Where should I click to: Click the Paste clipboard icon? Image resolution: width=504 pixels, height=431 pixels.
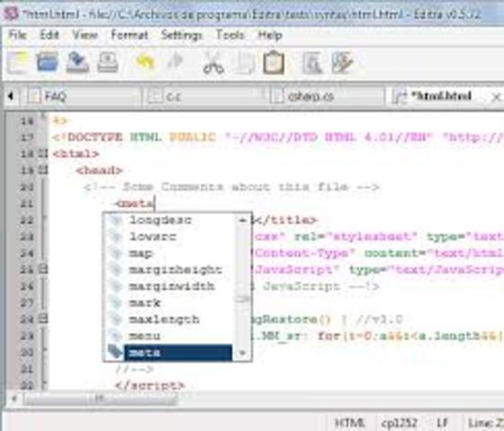point(273,63)
